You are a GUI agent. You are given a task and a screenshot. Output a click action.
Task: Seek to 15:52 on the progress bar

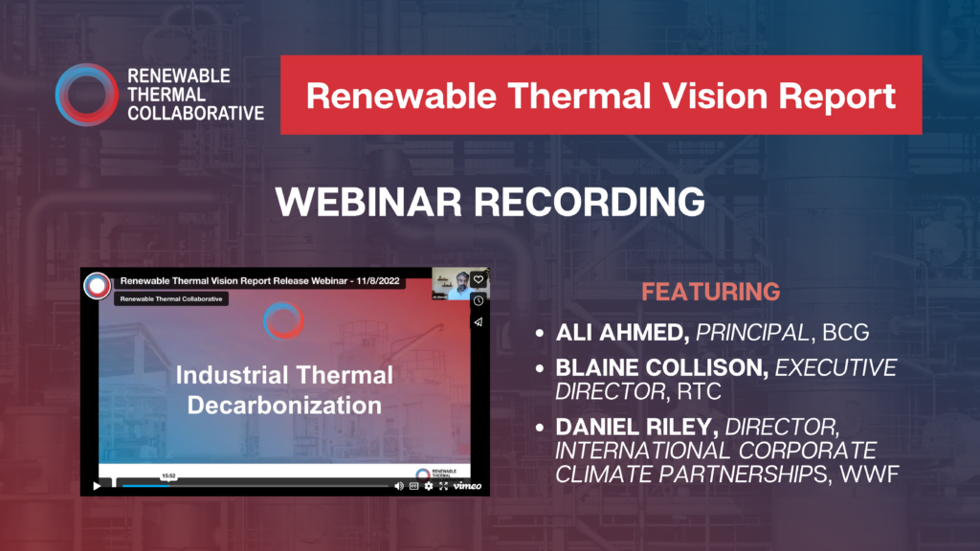[x=169, y=485]
